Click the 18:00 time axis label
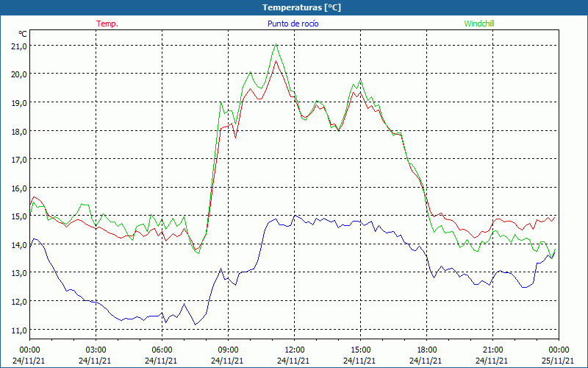Viewport: 588px width, 368px height. [427, 350]
